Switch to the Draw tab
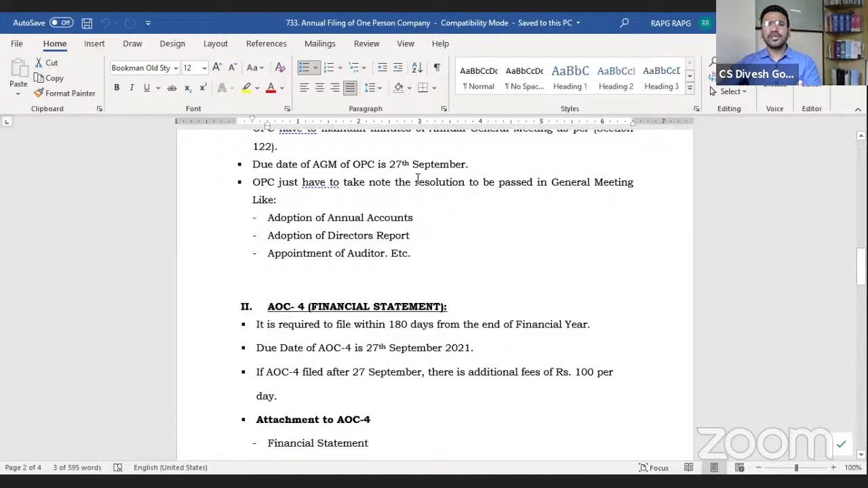 click(132, 43)
